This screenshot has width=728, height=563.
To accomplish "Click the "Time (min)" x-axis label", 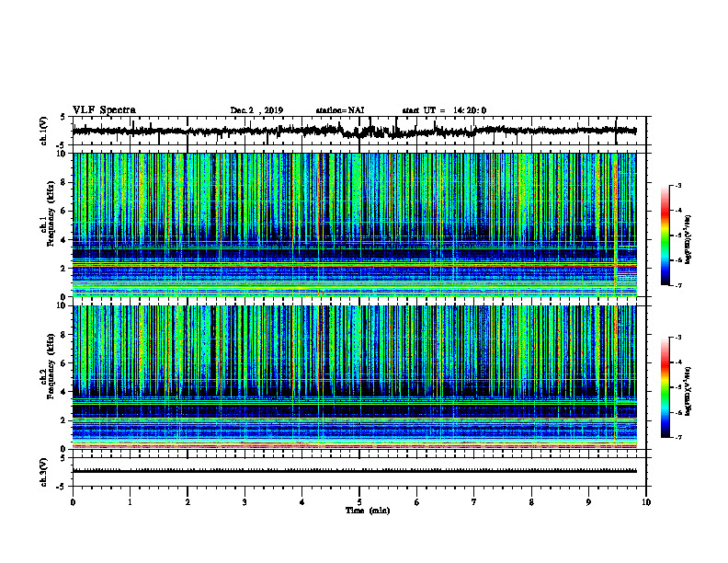I will (x=368, y=511).
